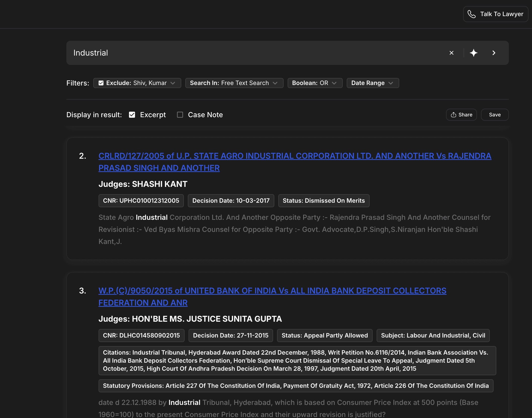Click the State Agro Industrial excerpt text
Viewport: 532px width, 418px height.
click(294, 229)
